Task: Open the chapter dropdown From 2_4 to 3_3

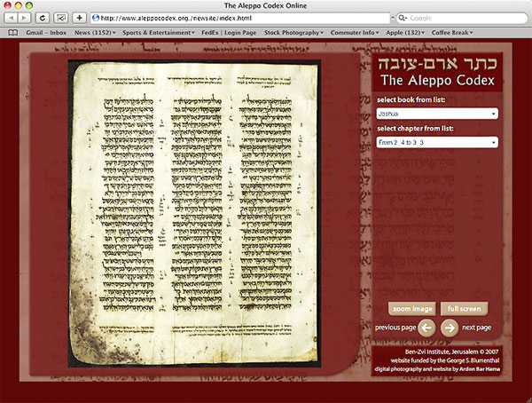Action: 437,142
